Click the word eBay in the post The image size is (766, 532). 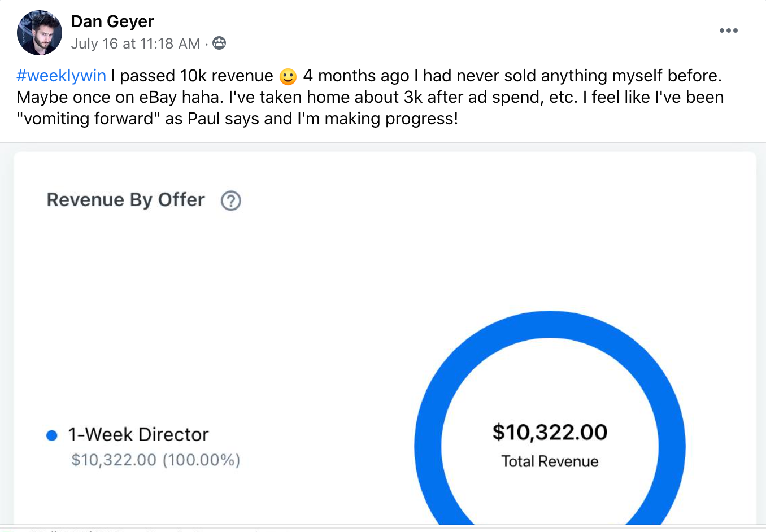[158, 97]
